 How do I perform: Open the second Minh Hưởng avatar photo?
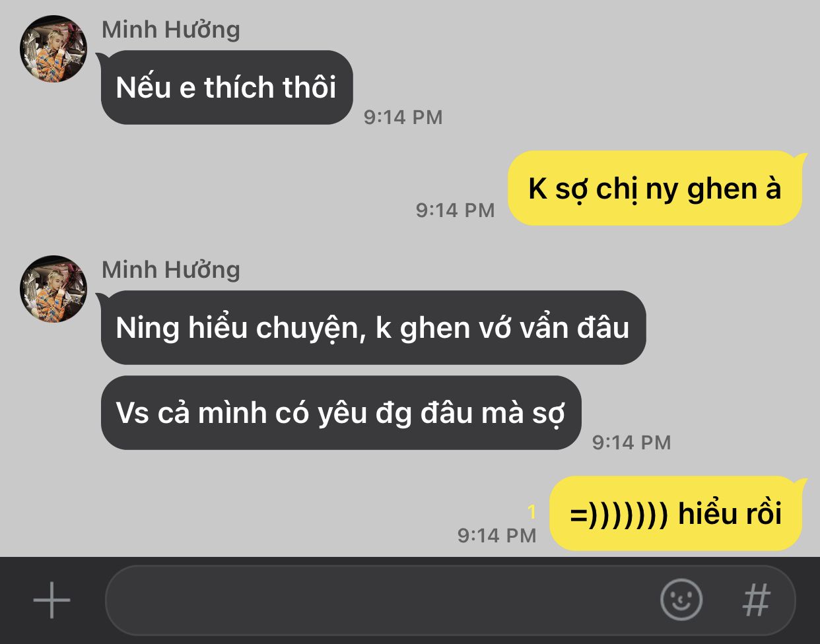pyautogui.click(x=53, y=289)
